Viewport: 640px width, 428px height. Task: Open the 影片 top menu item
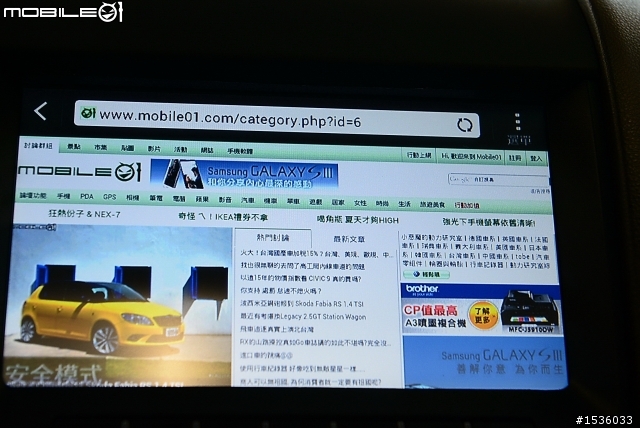pyautogui.click(x=154, y=149)
